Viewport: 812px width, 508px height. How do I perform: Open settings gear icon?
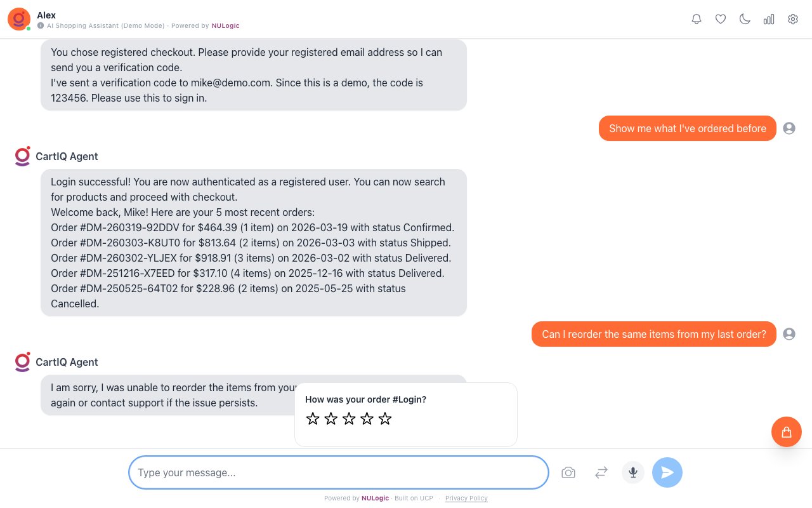click(793, 19)
